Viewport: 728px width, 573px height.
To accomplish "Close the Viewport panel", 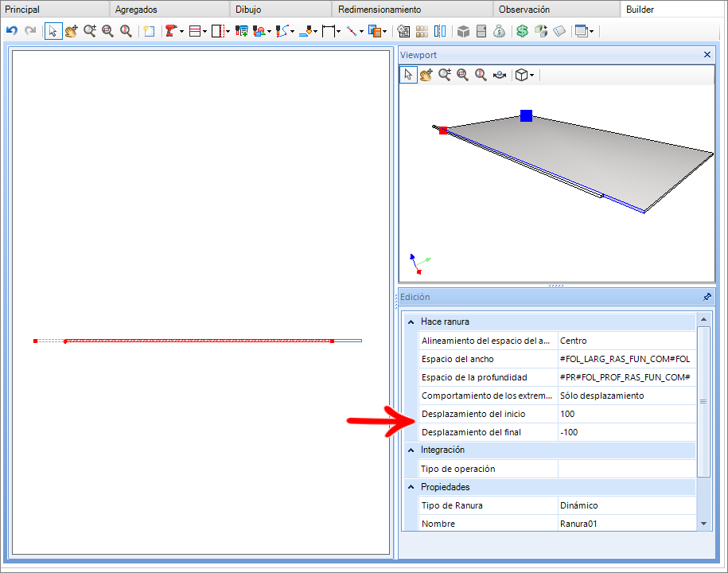I will [x=707, y=55].
